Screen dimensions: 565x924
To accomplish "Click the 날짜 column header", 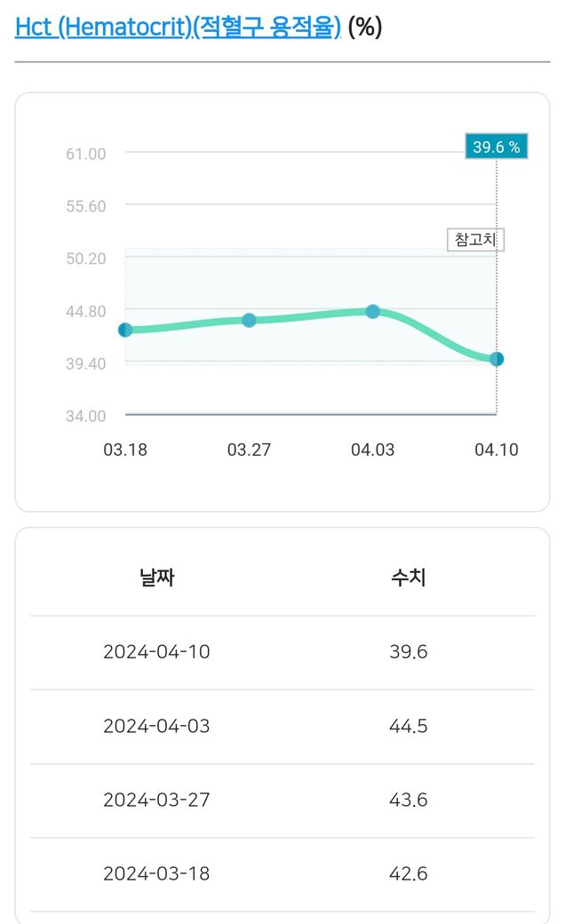I will [156, 578].
